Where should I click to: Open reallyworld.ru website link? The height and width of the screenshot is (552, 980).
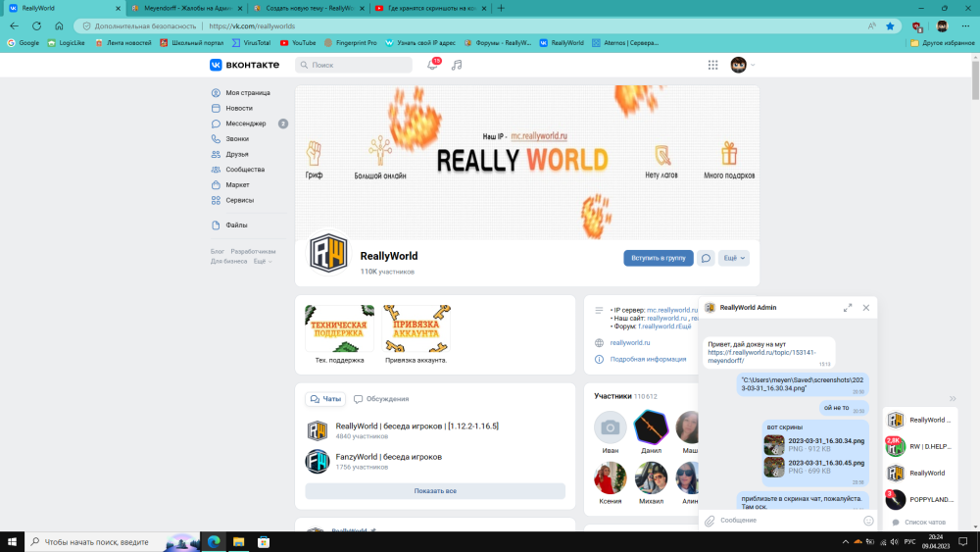pos(630,342)
